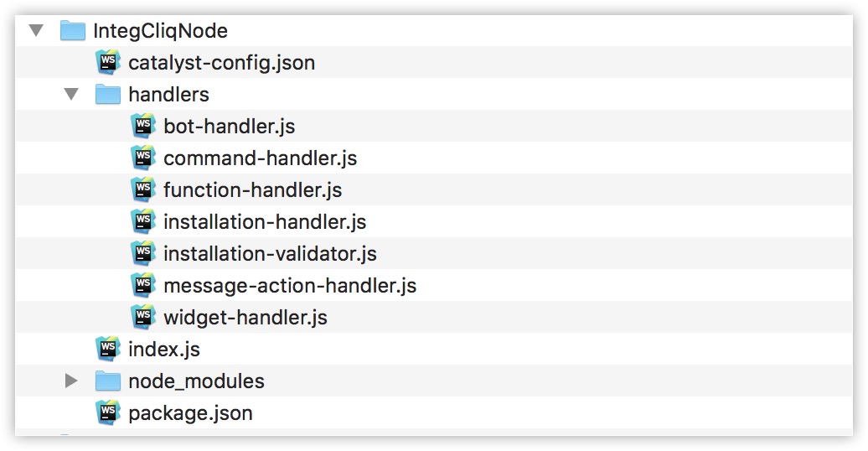Select the catalyst-config.json file name
The width and height of the screenshot is (868, 451).
click(x=221, y=63)
